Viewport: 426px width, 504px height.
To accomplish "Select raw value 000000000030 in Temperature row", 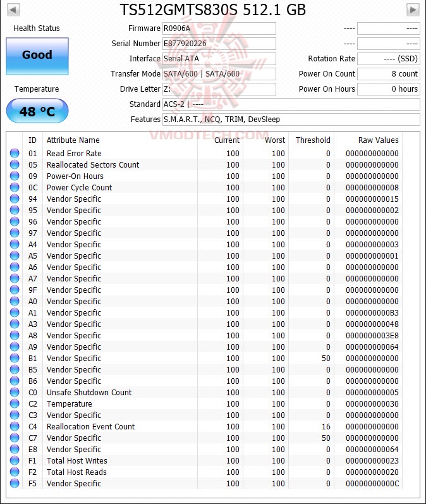I will tap(372, 403).
